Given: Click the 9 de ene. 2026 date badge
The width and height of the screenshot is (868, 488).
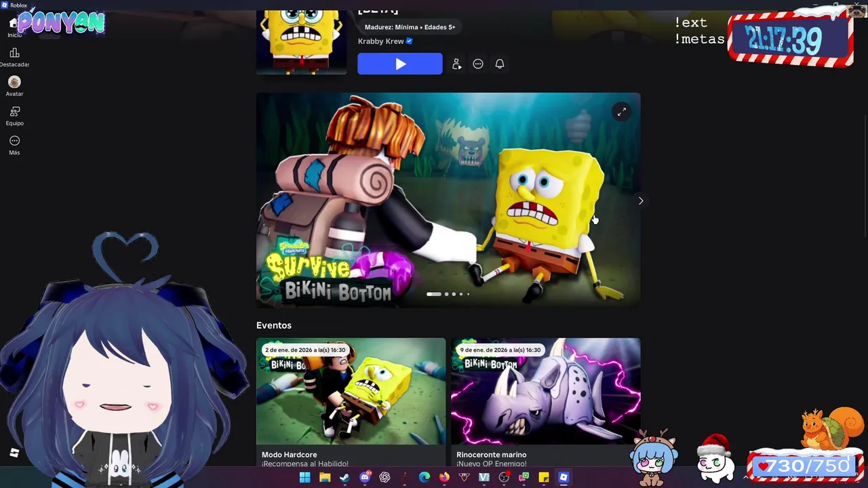Looking at the screenshot, I should pos(500,350).
